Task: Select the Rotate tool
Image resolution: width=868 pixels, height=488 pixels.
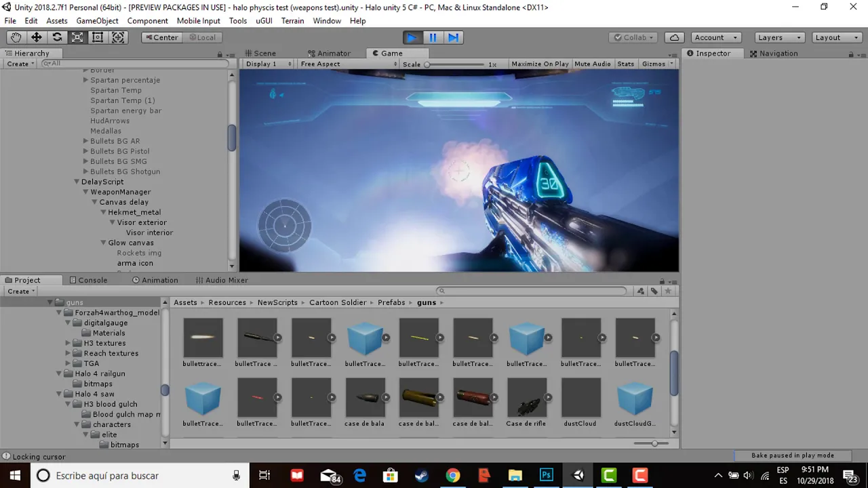Action: click(x=57, y=37)
